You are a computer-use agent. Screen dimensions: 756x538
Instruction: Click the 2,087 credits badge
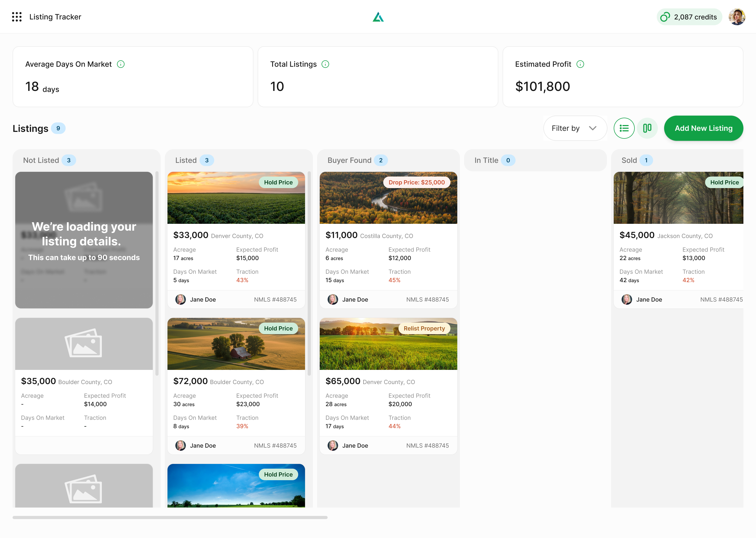coord(689,17)
